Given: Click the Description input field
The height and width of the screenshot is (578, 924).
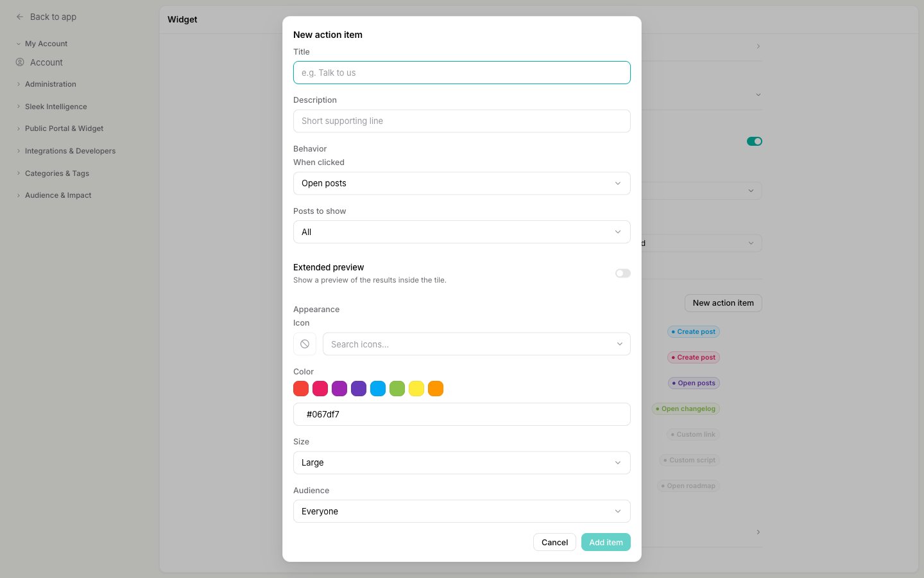Looking at the screenshot, I should point(462,121).
